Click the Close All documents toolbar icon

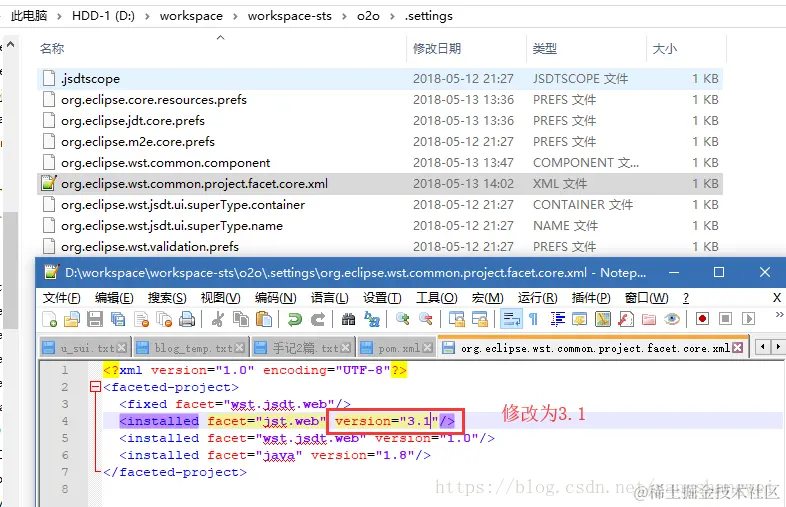164,319
